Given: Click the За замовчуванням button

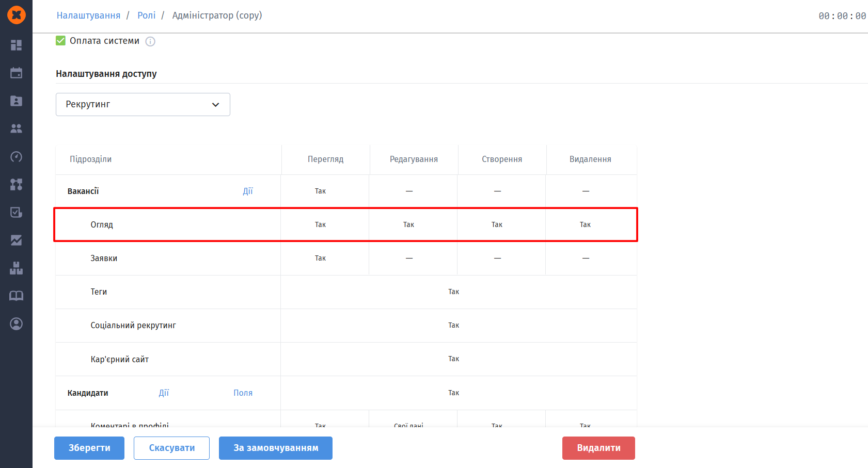Looking at the screenshot, I should coord(276,448).
